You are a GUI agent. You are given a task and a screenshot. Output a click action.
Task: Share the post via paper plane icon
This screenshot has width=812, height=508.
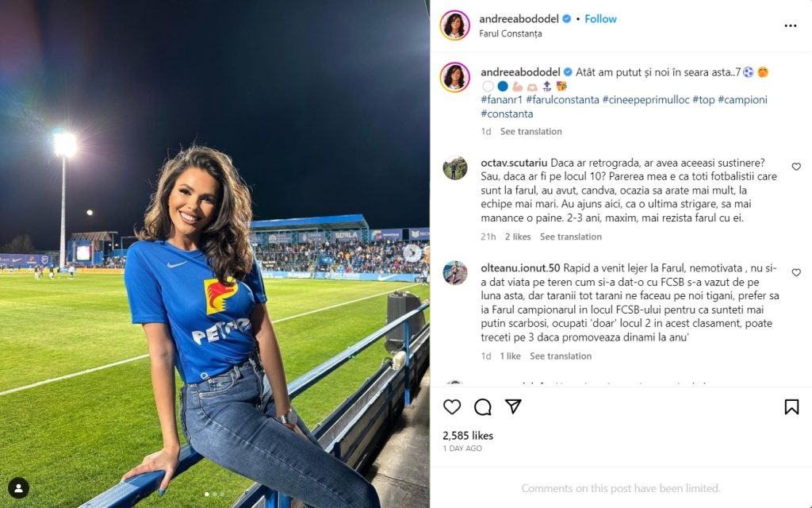[514, 406]
